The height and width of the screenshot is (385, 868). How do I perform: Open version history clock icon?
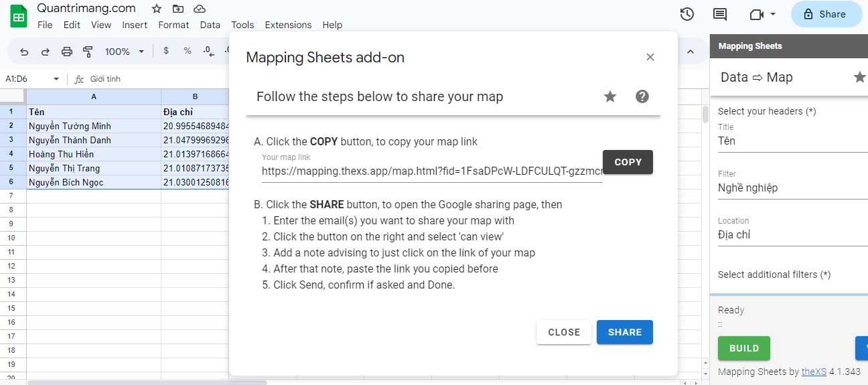point(686,14)
